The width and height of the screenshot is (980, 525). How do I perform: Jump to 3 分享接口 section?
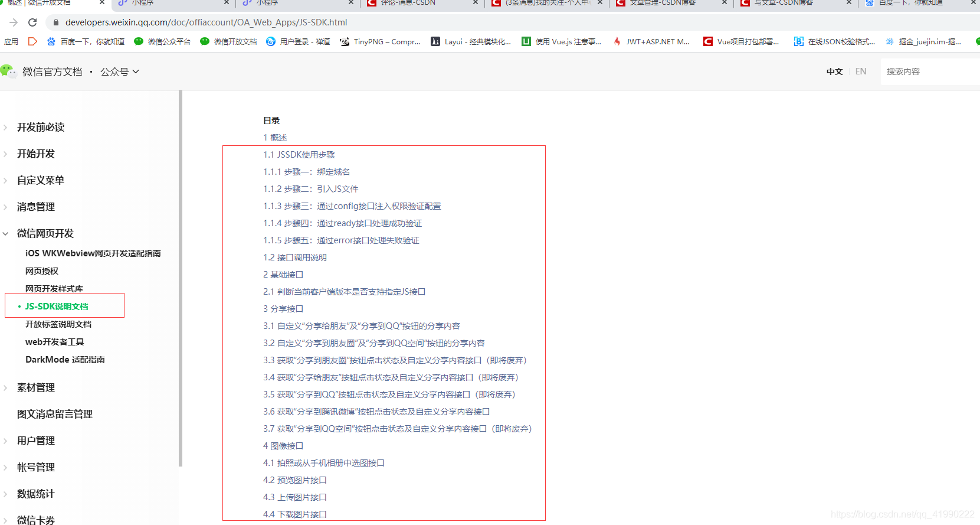coord(283,309)
